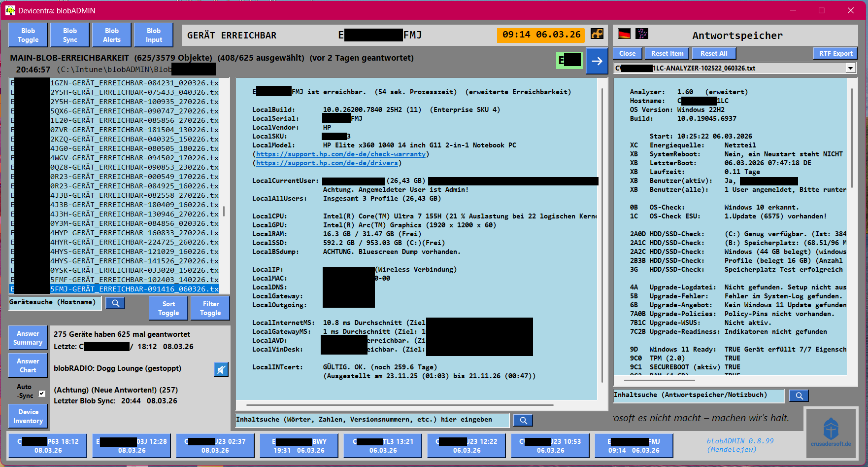Open Blob Alerts from the top toolbar
868x467 pixels.
click(111, 35)
